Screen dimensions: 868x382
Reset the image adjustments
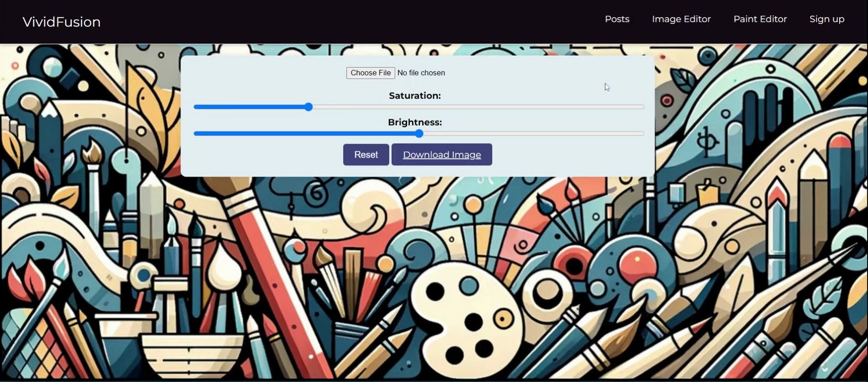click(x=366, y=154)
